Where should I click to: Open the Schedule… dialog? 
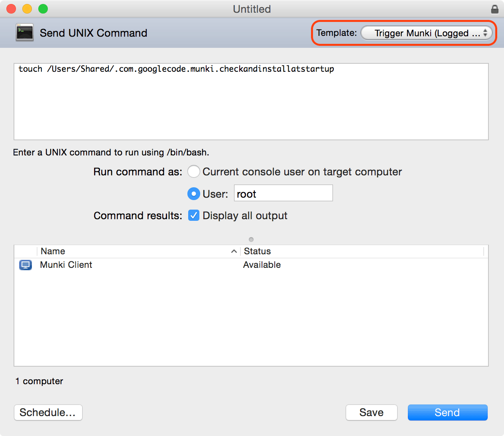[x=48, y=412]
